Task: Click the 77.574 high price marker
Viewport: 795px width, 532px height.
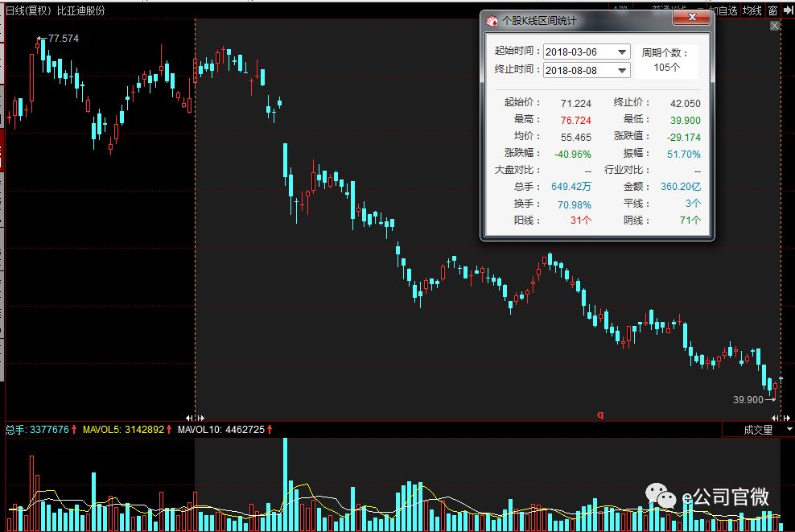Action: [63, 39]
